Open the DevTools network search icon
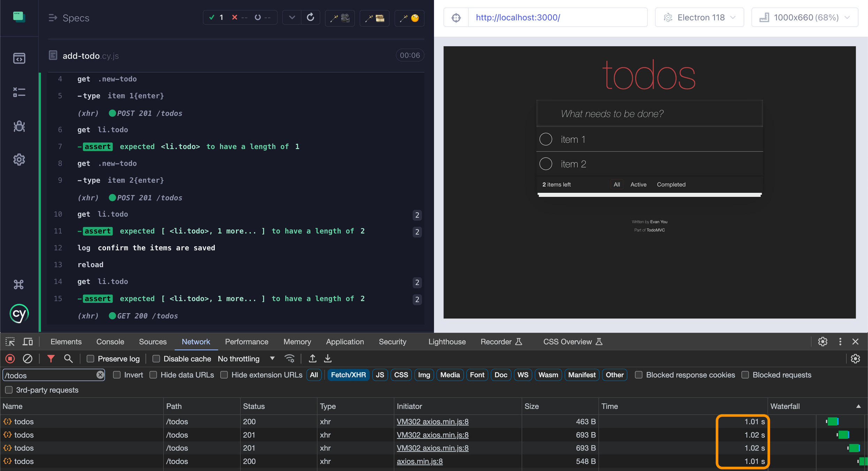Image resolution: width=868 pixels, height=471 pixels. tap(68, 359)
